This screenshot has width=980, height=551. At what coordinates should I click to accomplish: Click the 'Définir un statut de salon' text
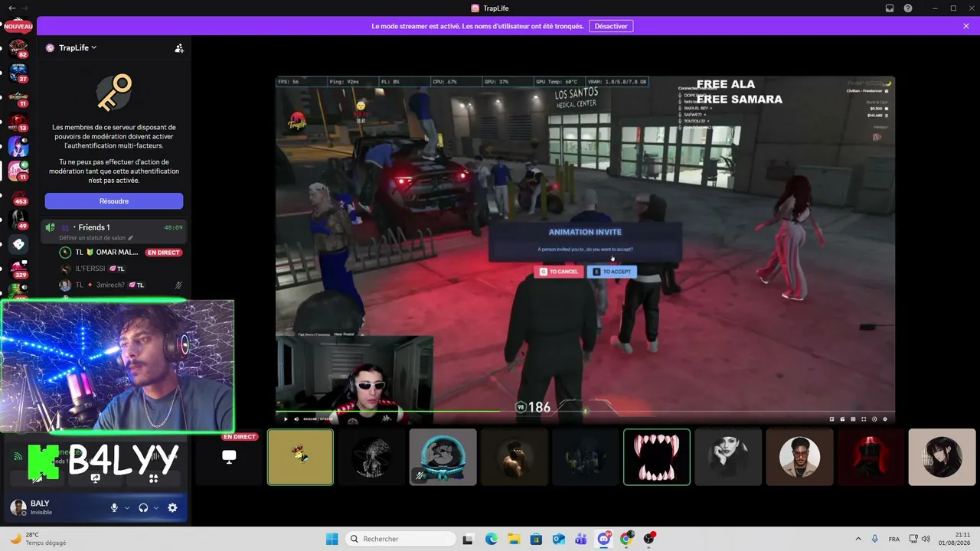pos(92,238)
